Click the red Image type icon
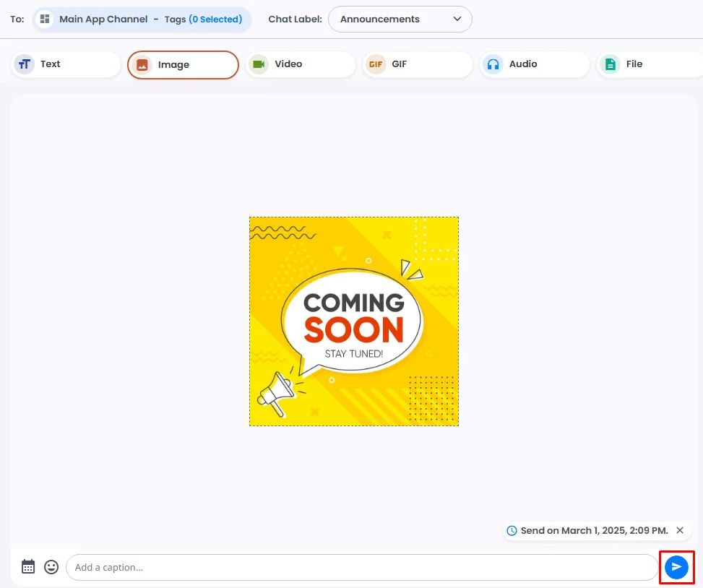The height and width of the screenshot is (588, 703). pyautogui.click(x=142, y=65)
